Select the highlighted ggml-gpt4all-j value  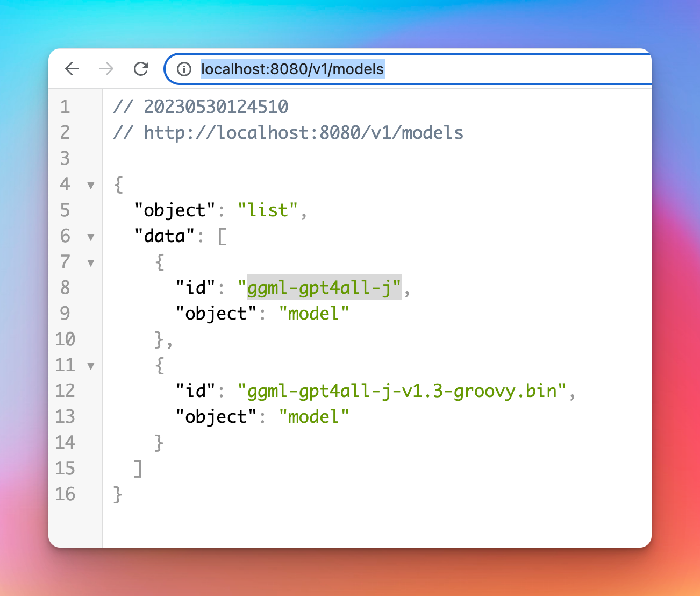click(323, 288)
